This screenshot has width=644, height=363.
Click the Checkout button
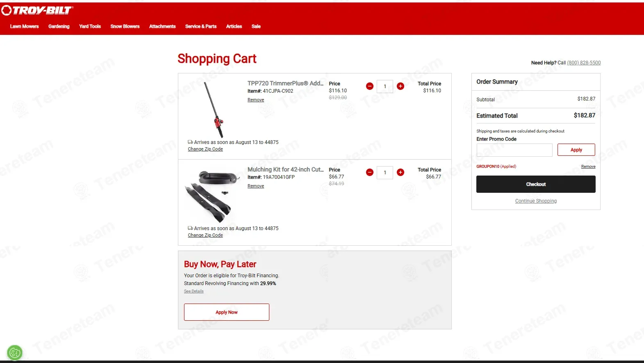click(x=536, y=184)
